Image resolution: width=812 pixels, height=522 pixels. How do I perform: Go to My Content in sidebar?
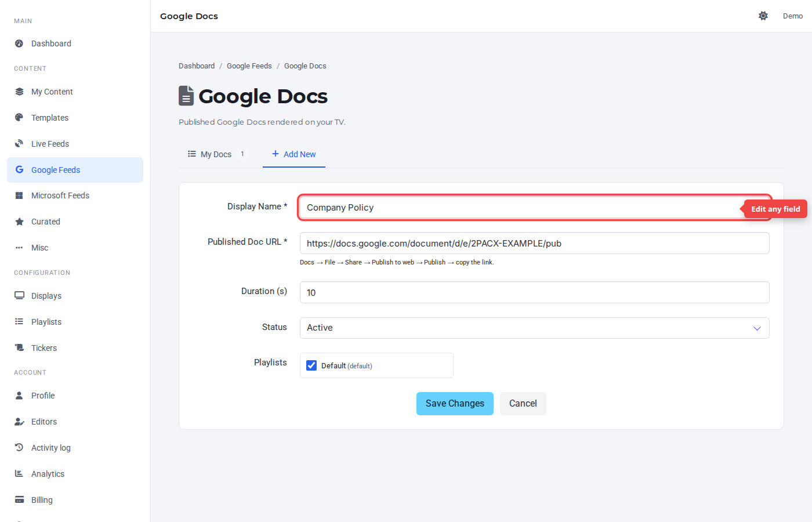point(75,92)
